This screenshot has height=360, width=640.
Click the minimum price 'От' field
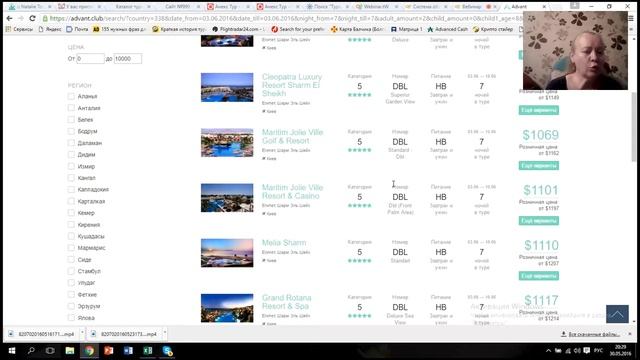90,59
